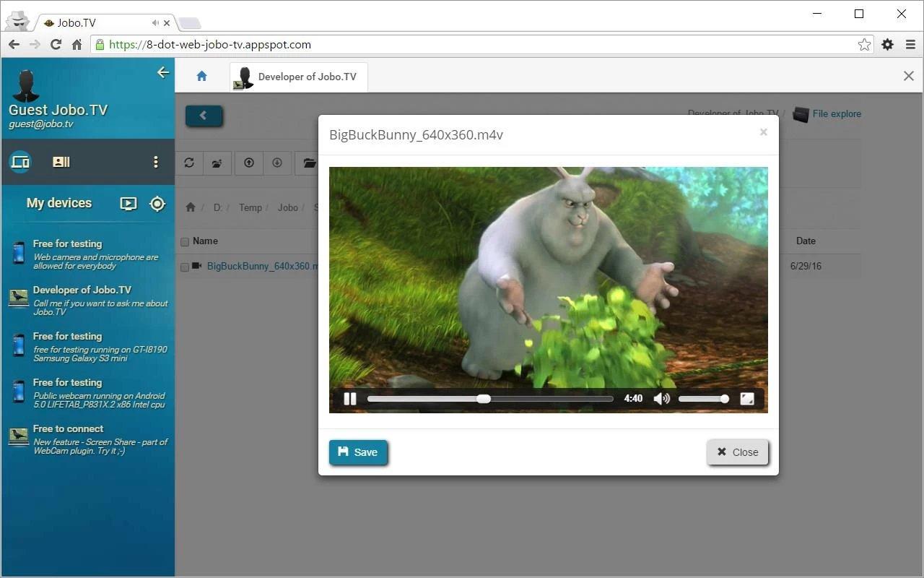Image resolution: width=924 pixels, height=578 pixels.
Task: Select the devices view icon in sidebar
Action: [20, 162]
